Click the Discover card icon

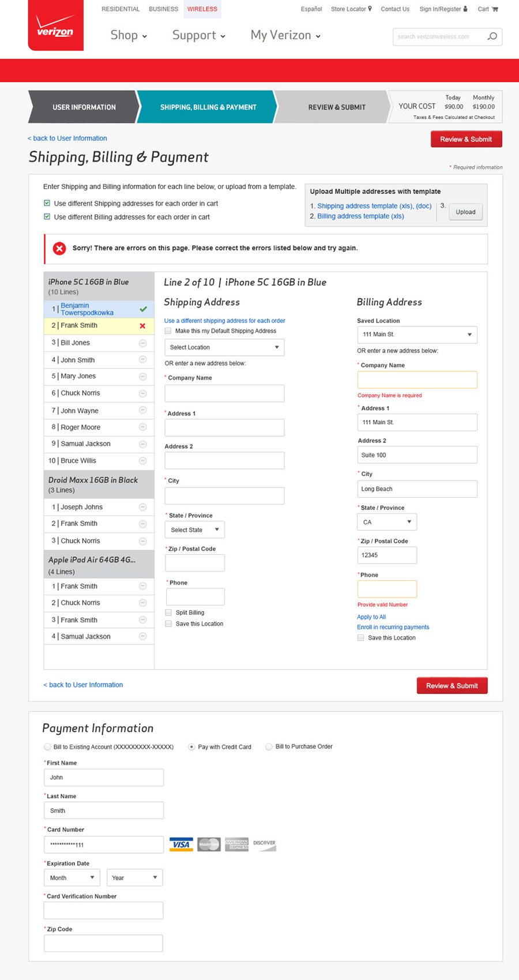(264, 844)
